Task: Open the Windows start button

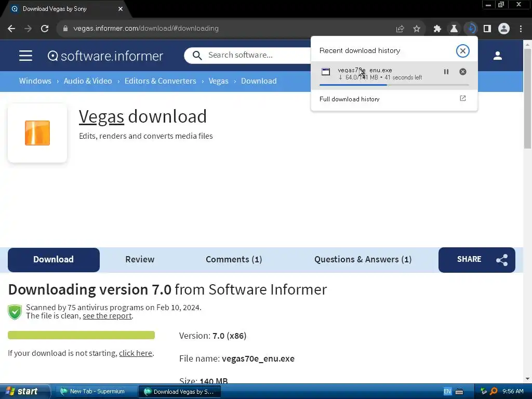Action: pyautogui.click(x=24, y=392)
